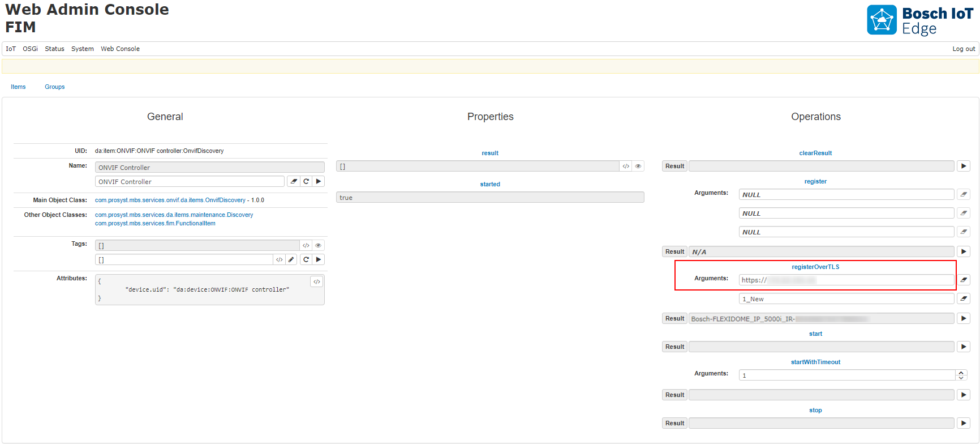Click the Log out link

[x=964, y=49]
